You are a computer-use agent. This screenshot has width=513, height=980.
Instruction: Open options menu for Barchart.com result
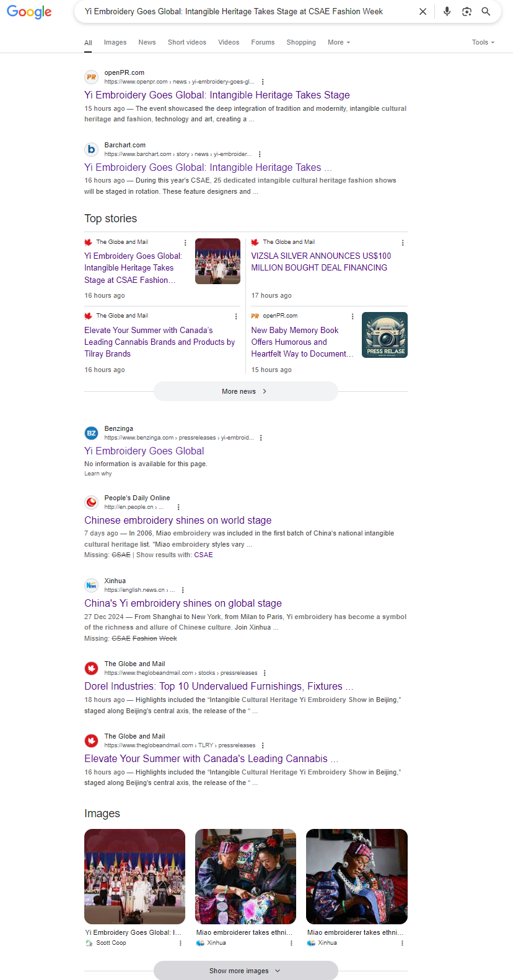tap(260, 154)
